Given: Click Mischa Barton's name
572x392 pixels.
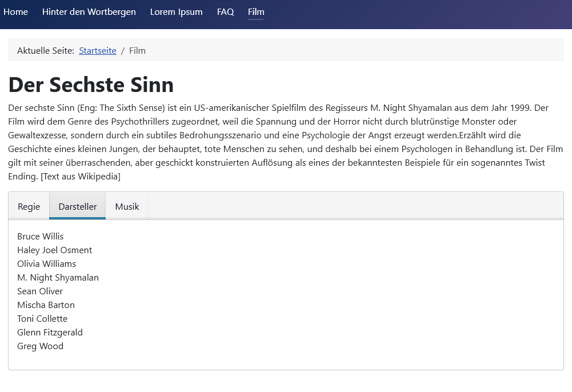Looking at the screenshot, I should (x=46, y=305).
